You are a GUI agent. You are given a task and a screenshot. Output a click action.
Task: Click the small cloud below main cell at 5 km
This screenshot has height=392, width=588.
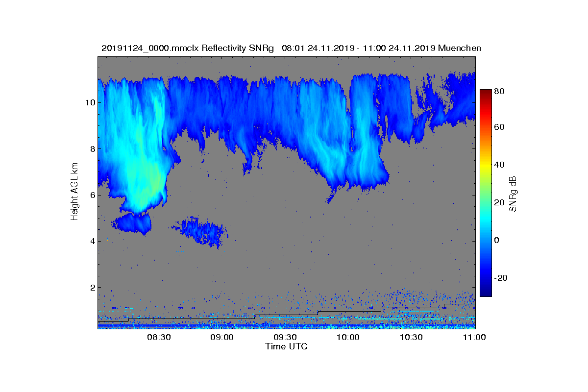click(132, 223)
